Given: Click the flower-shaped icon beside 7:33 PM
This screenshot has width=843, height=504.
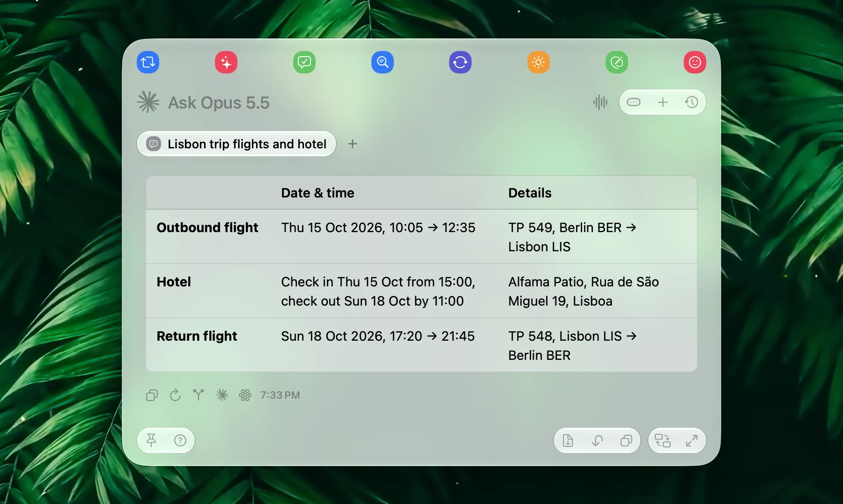Looking at the screenshot, I should (x=245, y=395).
